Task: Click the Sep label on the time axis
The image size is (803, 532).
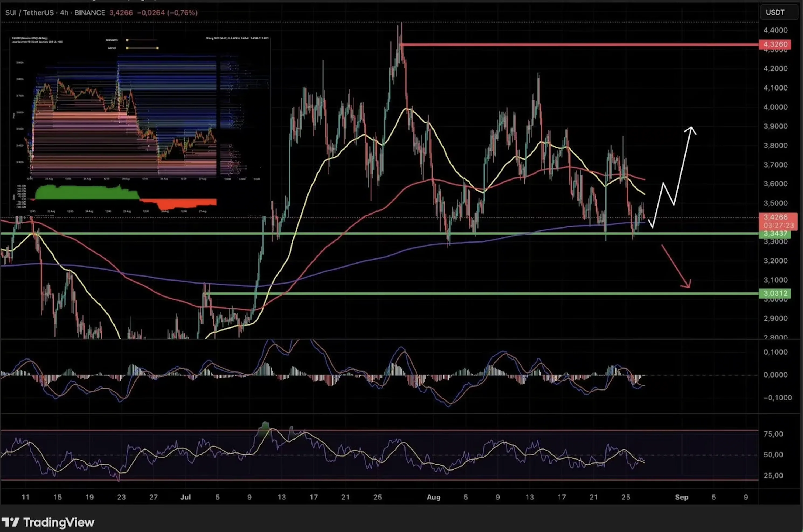Action: click(x=682, y=498)
